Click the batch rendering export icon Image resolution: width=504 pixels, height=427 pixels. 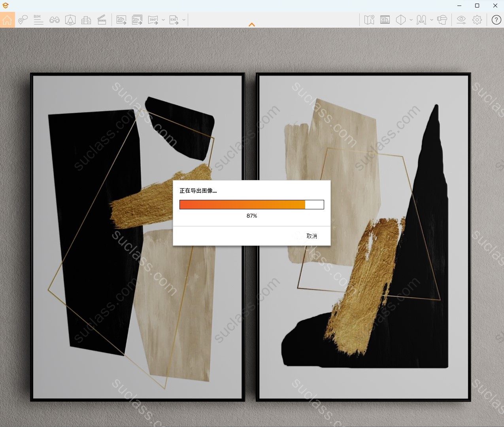(x=137, y=20)
